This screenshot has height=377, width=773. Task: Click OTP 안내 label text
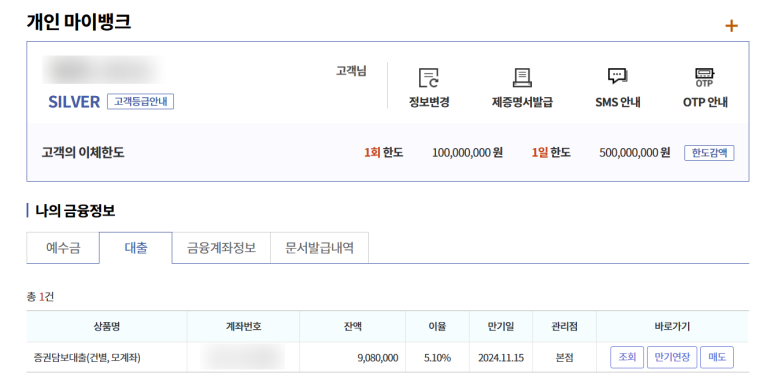point(705,102)
